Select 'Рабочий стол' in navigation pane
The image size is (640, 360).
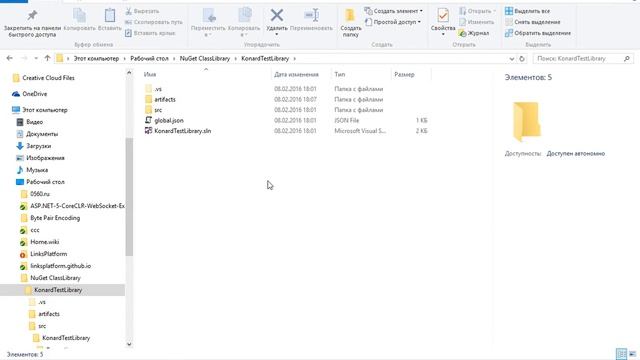tap(45, 182)
